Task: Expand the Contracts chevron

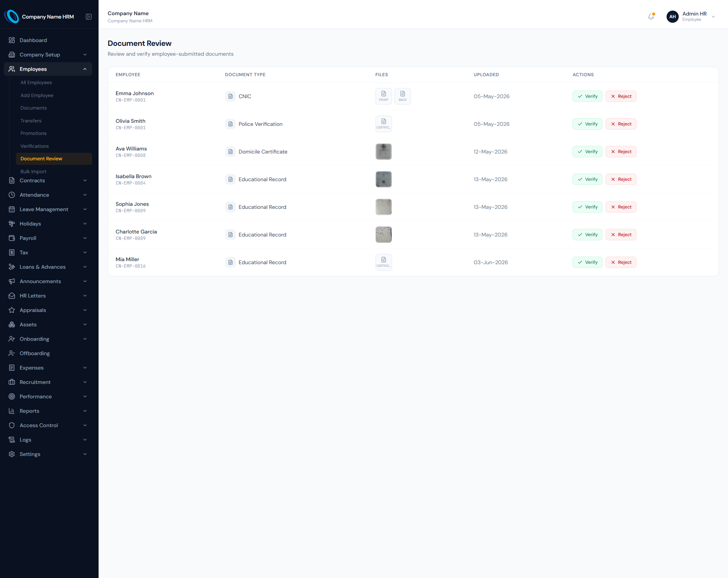Action: 85,180
